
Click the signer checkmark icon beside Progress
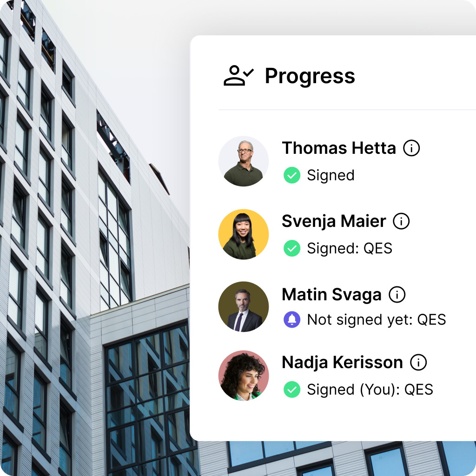(238, 76)
